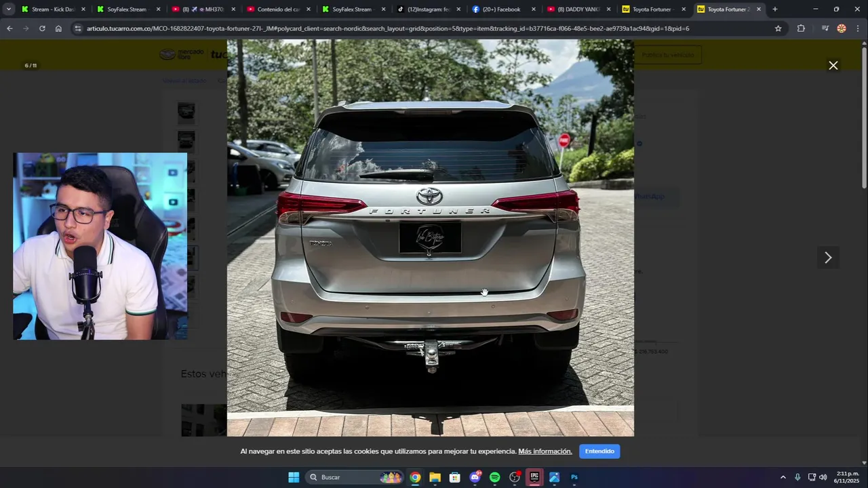The image size is (868, 488).
Task: Close the photo gallery overlay
Action: pos(833,66)
